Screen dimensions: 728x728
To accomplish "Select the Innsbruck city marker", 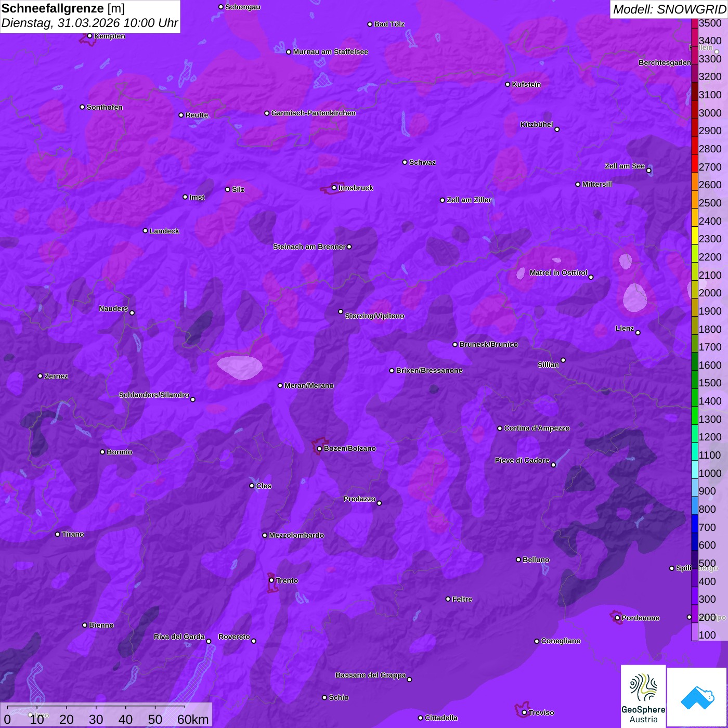I will [334, 188].
